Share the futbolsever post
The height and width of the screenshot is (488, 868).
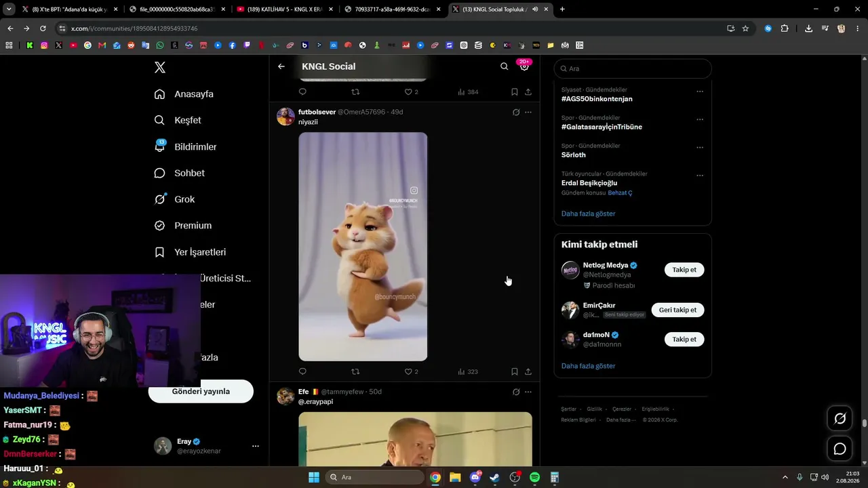pyautogui.click(x=528, y=371)
